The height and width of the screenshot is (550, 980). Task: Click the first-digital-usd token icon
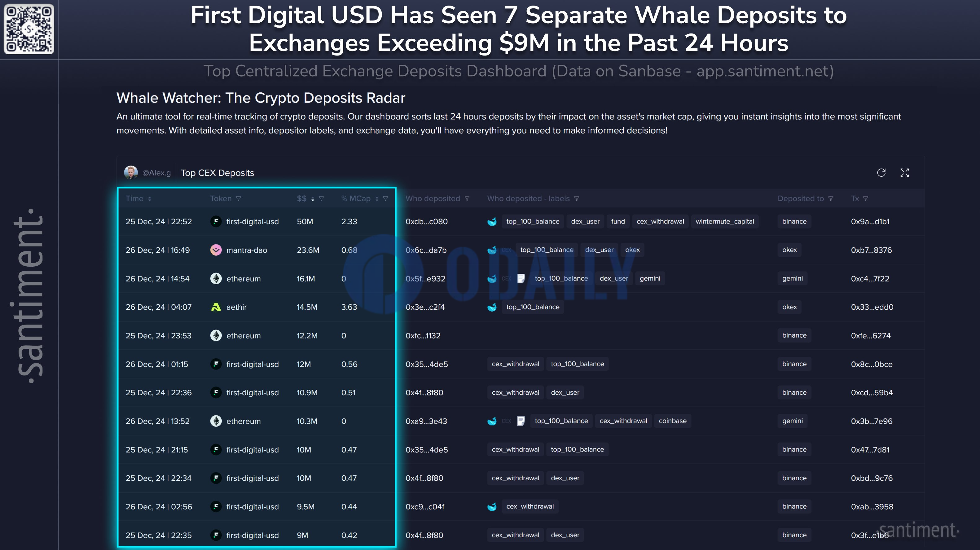pos(215,221)
